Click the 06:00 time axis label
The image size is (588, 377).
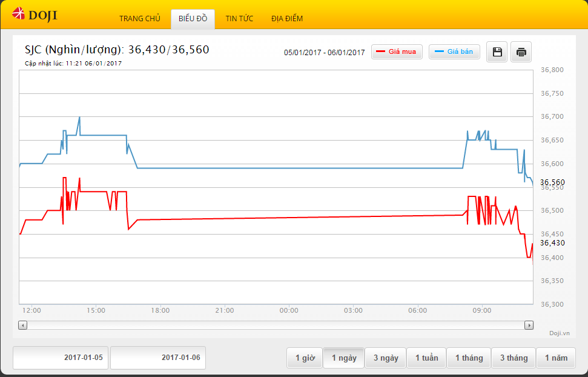tap(418, 310)
